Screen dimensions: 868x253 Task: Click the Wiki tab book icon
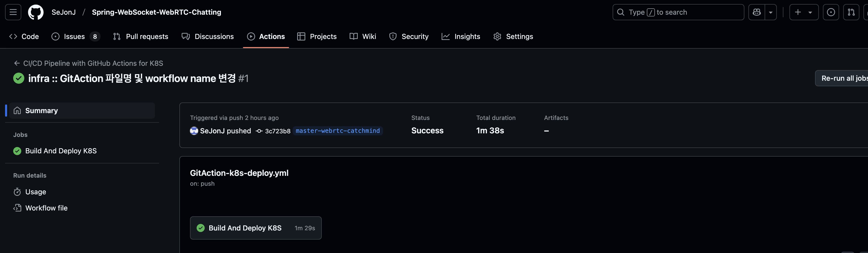click(x=353, y=36)
